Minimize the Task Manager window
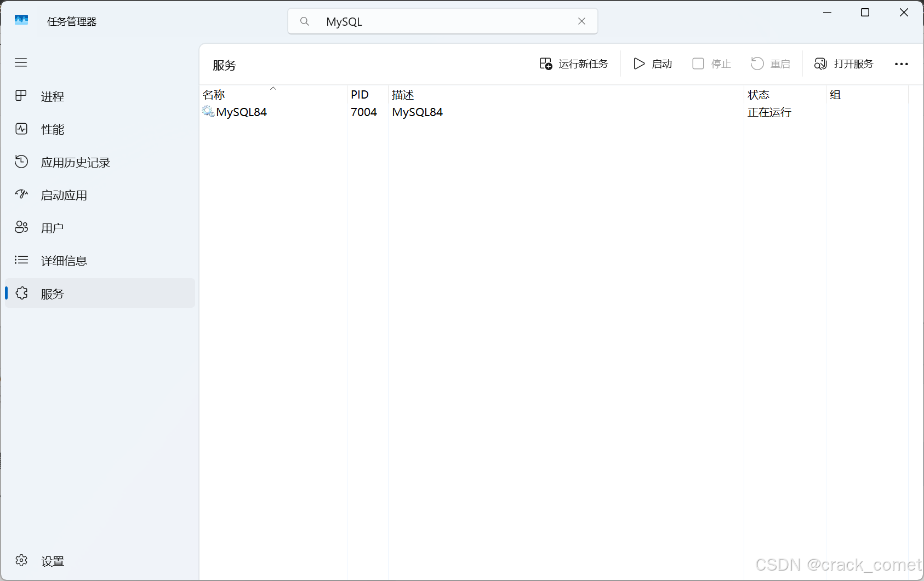The width and height of the screenshot is (924, 581). 828,12
